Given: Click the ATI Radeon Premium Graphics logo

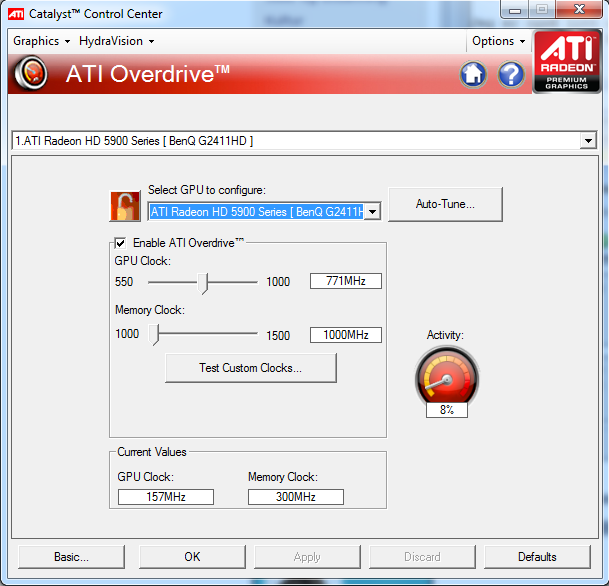Looking at the screenshot, I should click(566, 61).
